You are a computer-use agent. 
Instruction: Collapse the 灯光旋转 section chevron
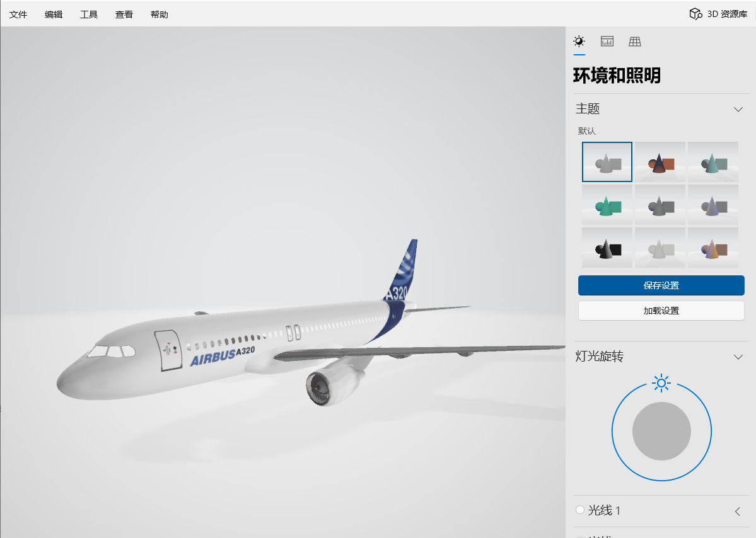coord(738,357)
